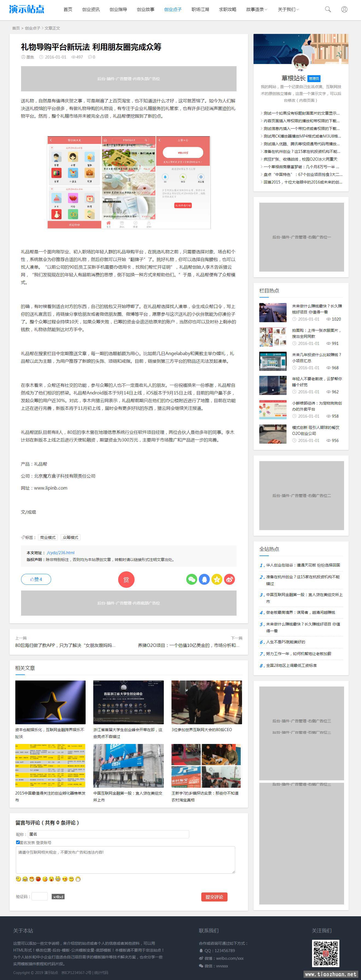Image resolution: width=361 pixels, height=980 pixels.
Task: Click the 验证码 captcha input field
Action: pos(40,896)
